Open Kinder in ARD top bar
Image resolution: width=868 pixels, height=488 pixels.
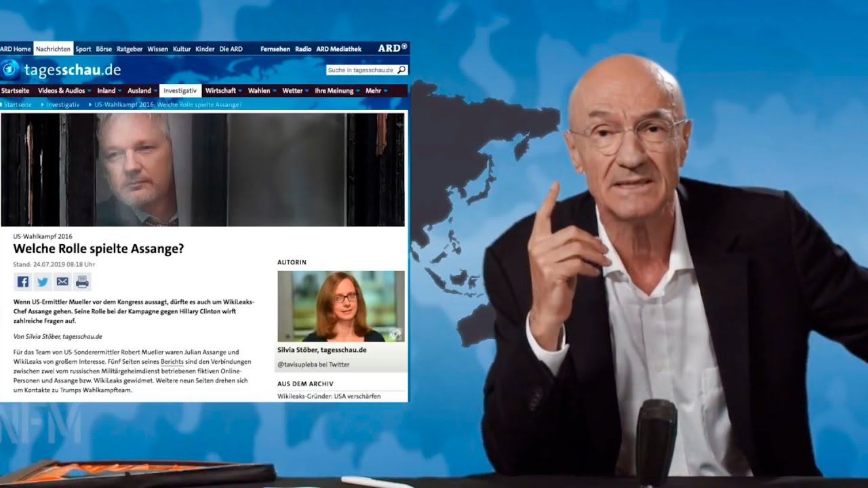[x=205, y=49]
